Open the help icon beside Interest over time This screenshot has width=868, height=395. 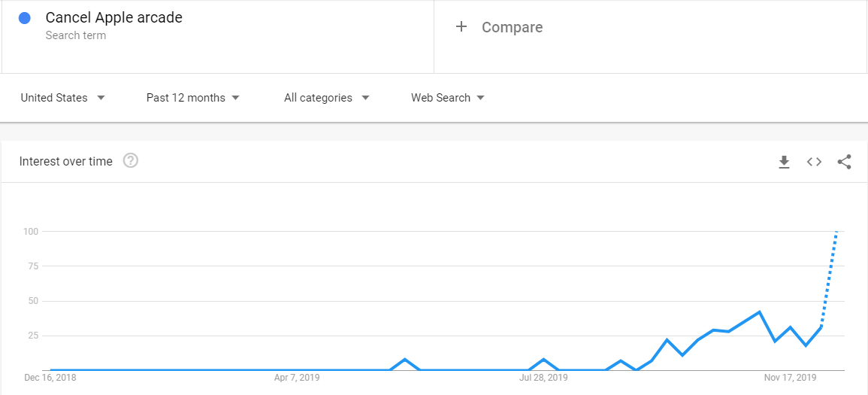(x=130, y=161)
